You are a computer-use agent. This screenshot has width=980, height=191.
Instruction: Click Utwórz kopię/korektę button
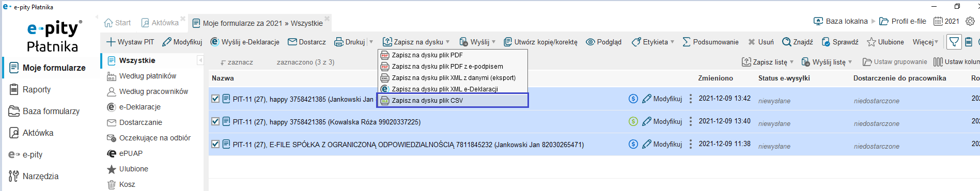(540, 42)
